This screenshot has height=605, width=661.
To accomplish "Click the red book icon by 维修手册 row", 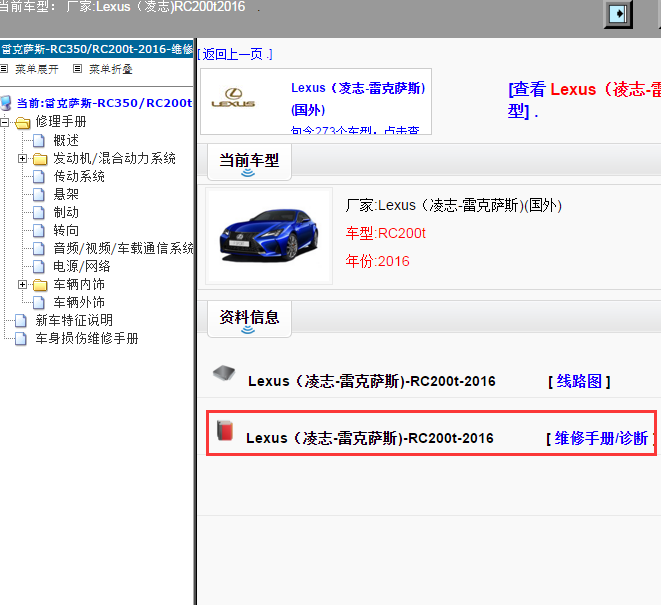I will pos(225,430).
